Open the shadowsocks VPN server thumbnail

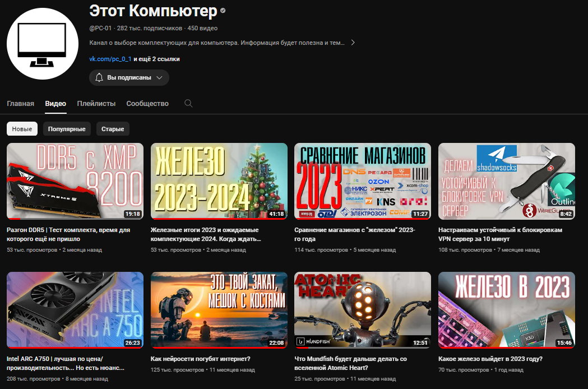(x=507, y=181)
